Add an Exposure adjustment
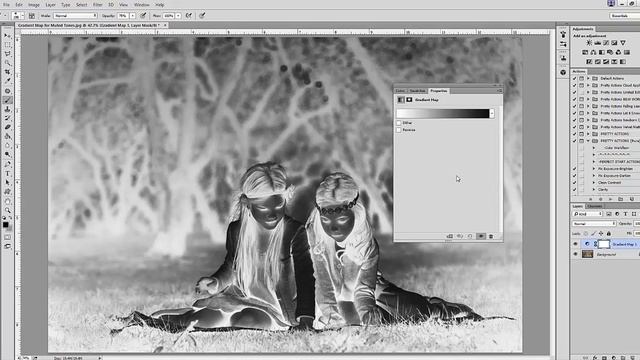Viewport: 640px width, 360px height. [614, 43]
